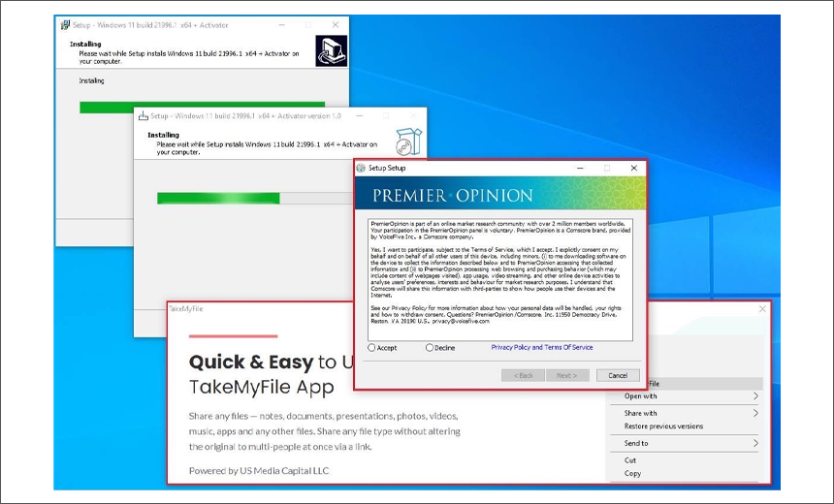Close the TakeMyFile window

(762, 309)
